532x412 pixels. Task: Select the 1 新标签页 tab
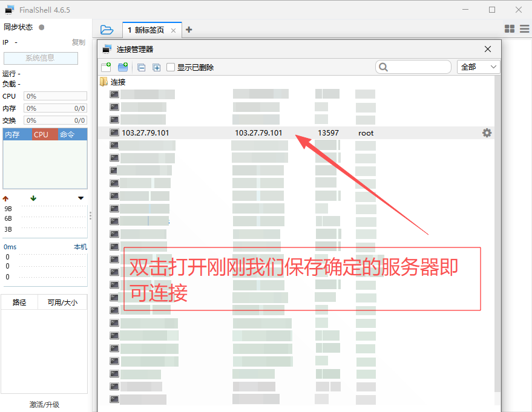(145, 30)
